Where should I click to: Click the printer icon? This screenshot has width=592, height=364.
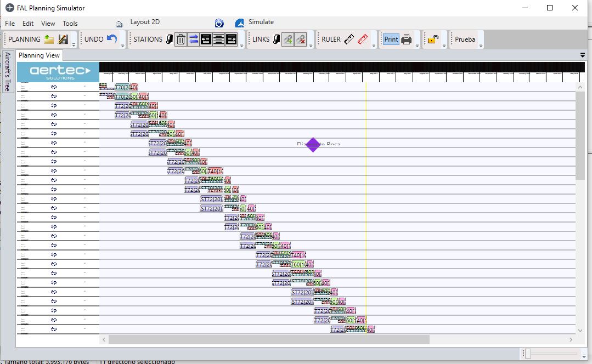tap(407, 39)
